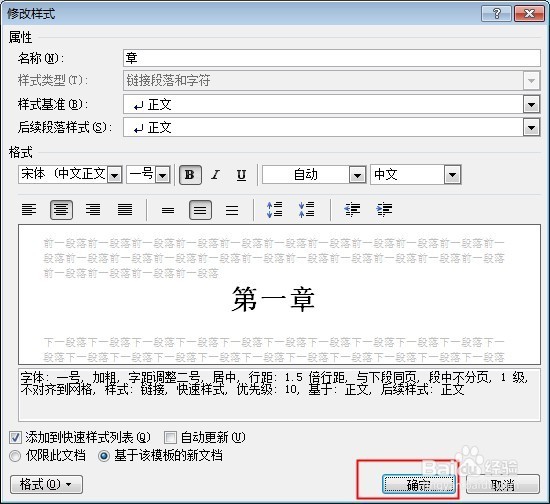550x504 pixels.
Task: Select 基于该模板的新文档 radio option
Action: pyautogui.click(x=104, y=456)
